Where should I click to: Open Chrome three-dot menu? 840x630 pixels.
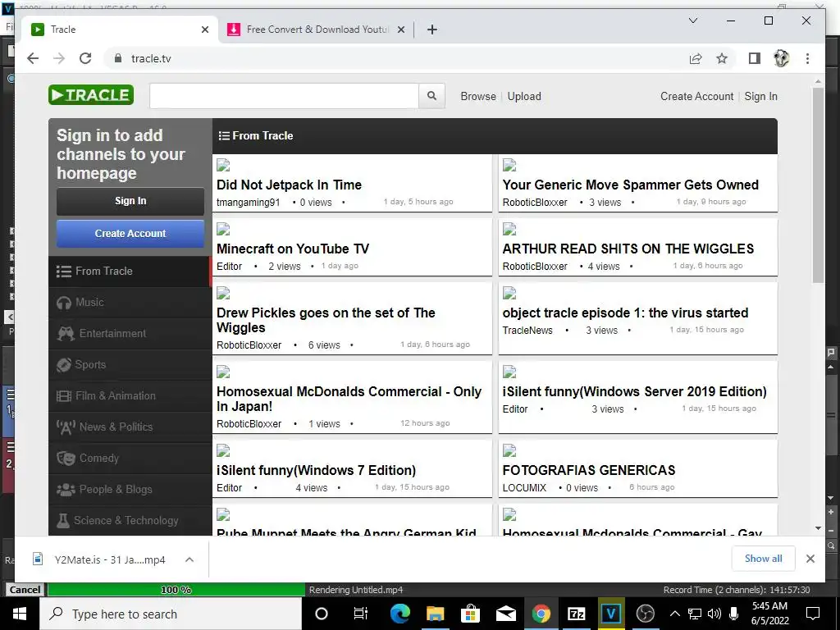coord(807,58)
